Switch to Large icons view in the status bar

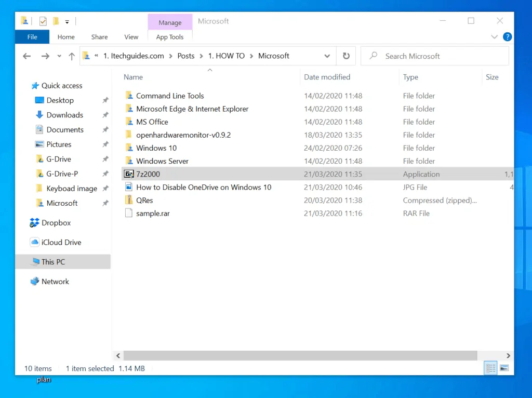[504, 368]
